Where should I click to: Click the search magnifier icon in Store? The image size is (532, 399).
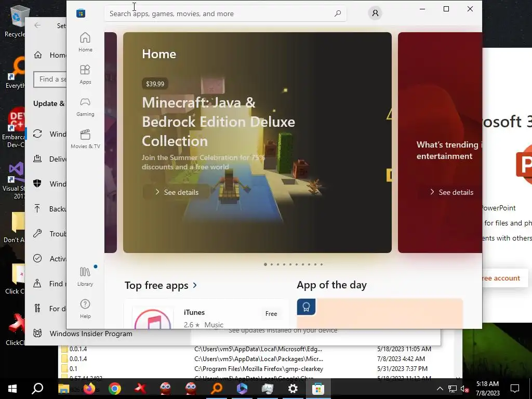[x=338, y=14]
